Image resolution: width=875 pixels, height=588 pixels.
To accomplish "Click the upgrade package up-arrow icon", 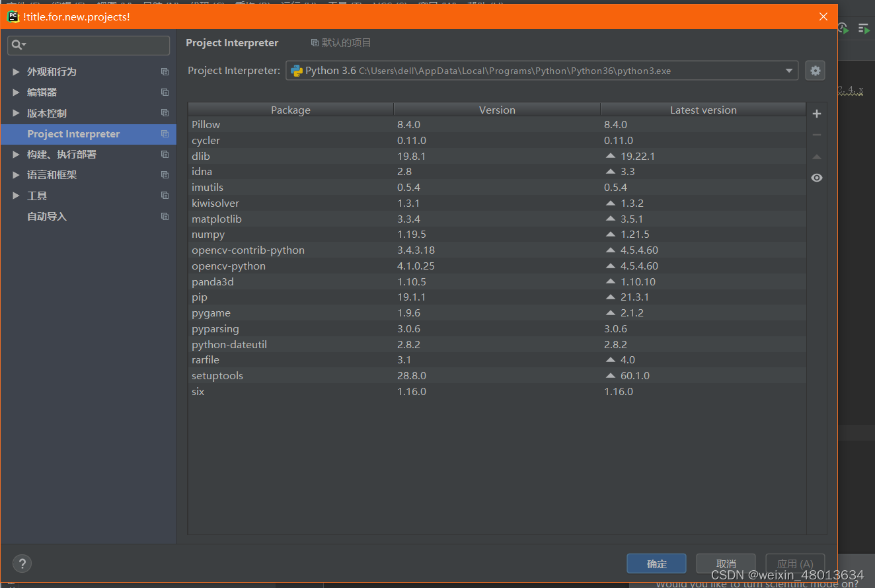I will (817, 157).
